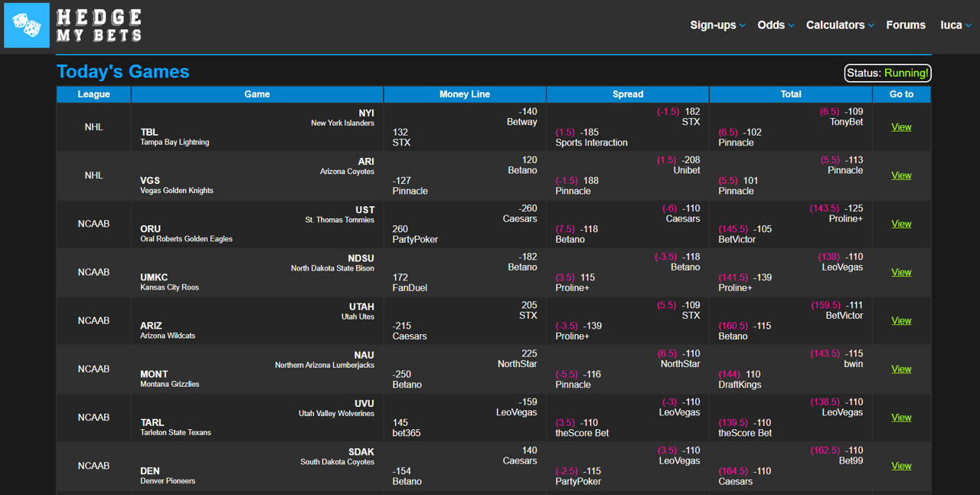Viewport: 980px width, 495px height.
Task: Click the Status: Running! indicator
Action: click(x=888, y=73)
